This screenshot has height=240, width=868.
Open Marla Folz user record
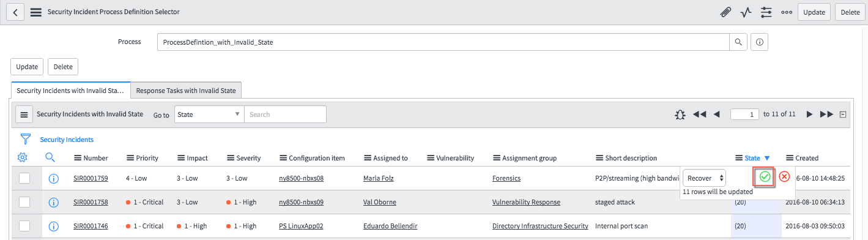(379, 178)
